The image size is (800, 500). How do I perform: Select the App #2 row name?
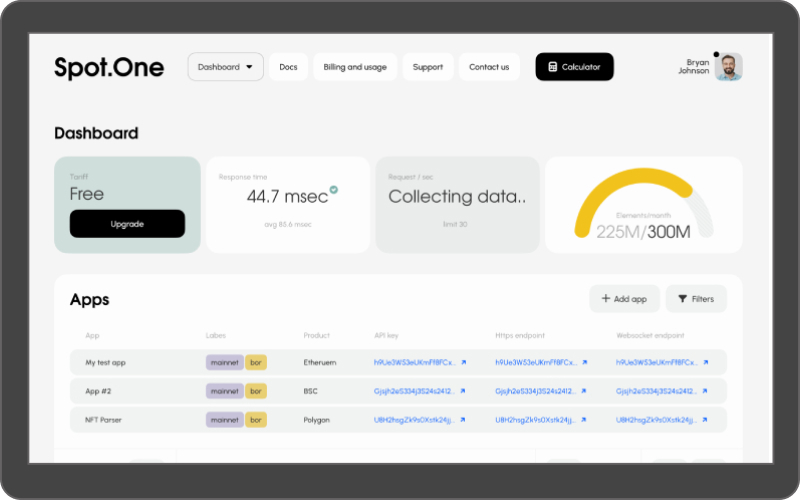(x=98, y=391)
